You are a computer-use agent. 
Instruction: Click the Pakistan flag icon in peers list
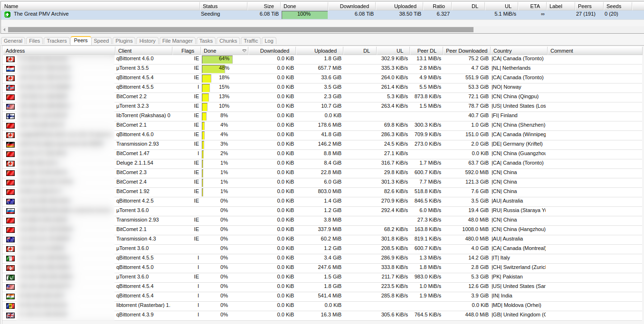pyautogui.click(x=10, y=277)
